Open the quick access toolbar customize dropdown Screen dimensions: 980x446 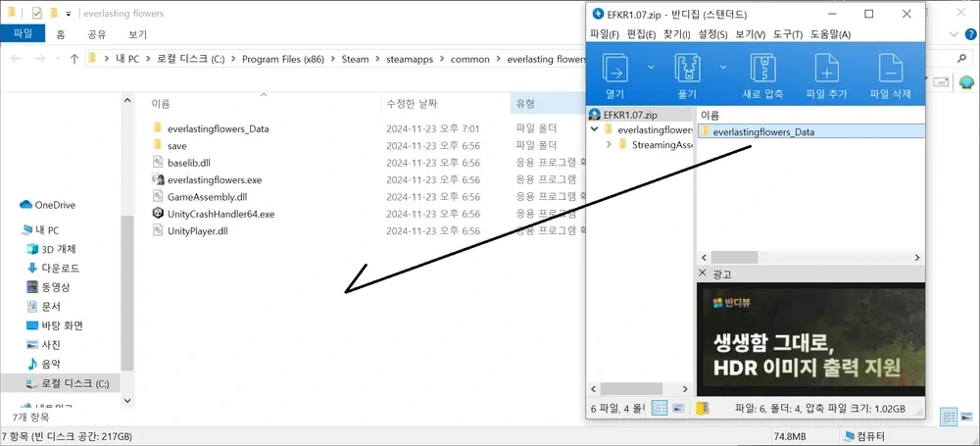69,13
